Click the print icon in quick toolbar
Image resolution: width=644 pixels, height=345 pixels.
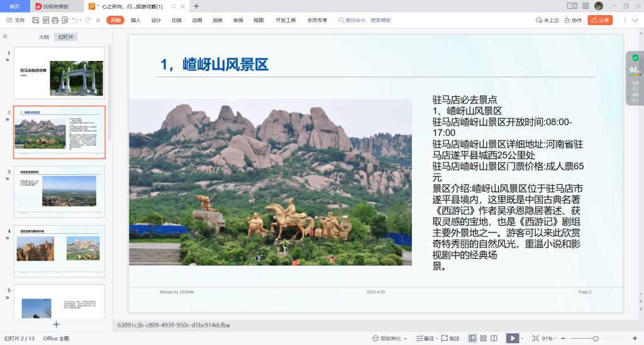point(55,20)
